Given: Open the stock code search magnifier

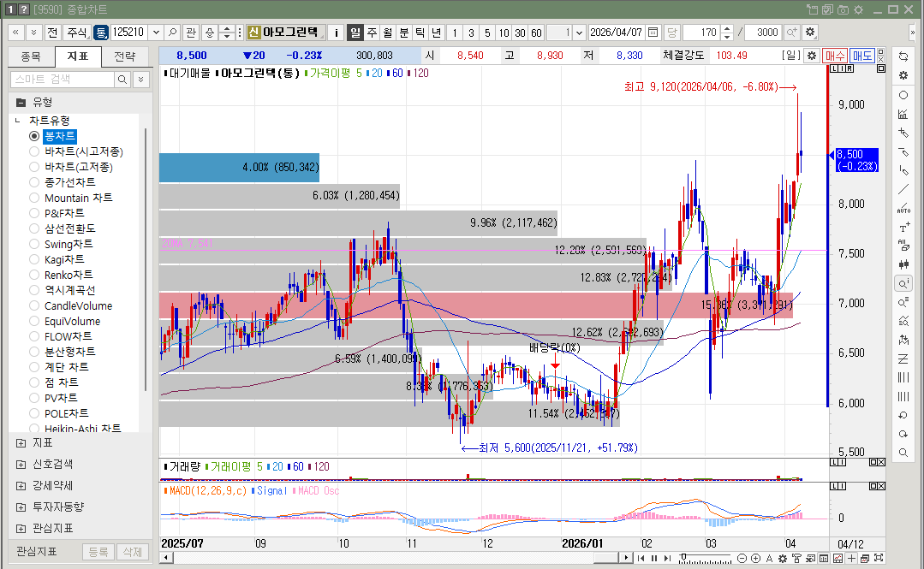Looking at the screenshot, I should pyautogui.click(x=173, y=33).
